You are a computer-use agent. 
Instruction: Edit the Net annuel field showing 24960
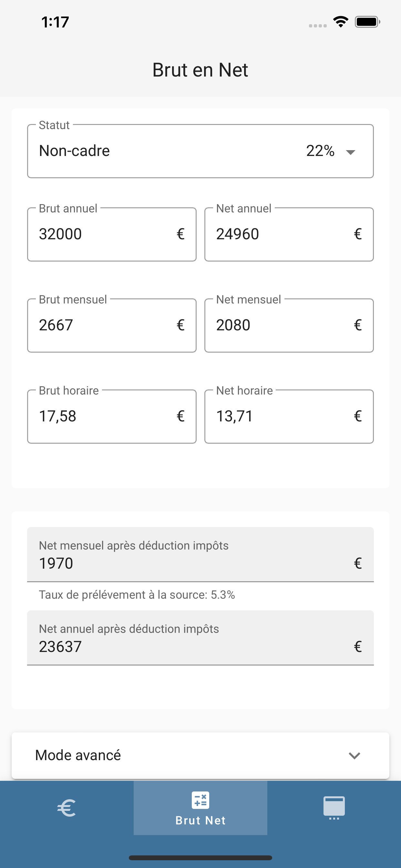[x=289, y=234]
